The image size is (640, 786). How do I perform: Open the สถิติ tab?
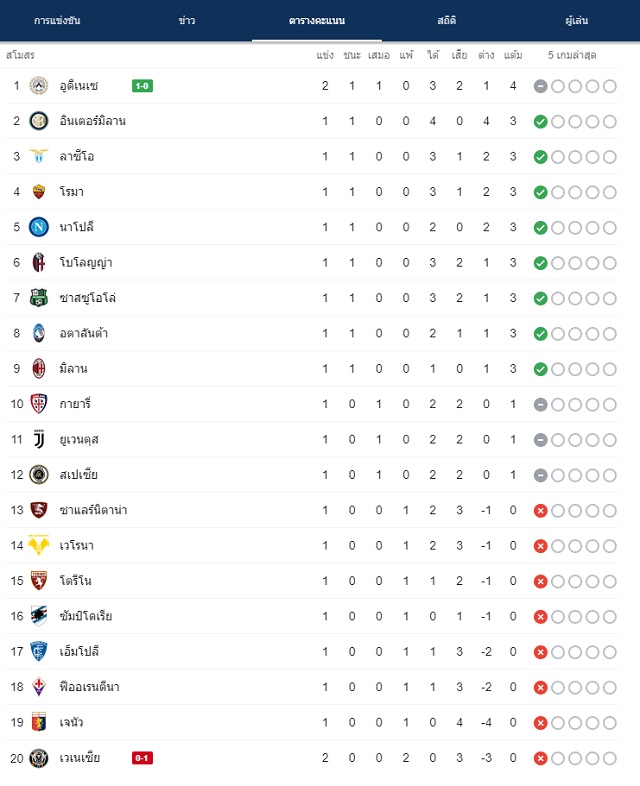click(x=447, y=21)
